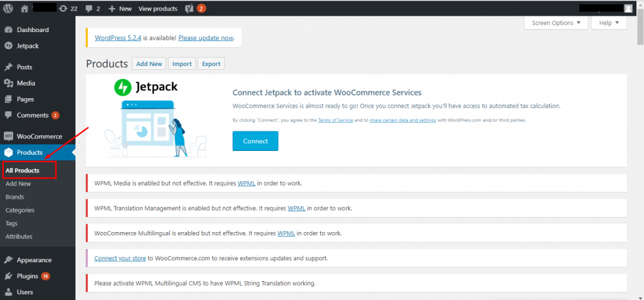Open the Brands submenu item
The width and height of the screenshot is (644, 300).
pos(15,197)
